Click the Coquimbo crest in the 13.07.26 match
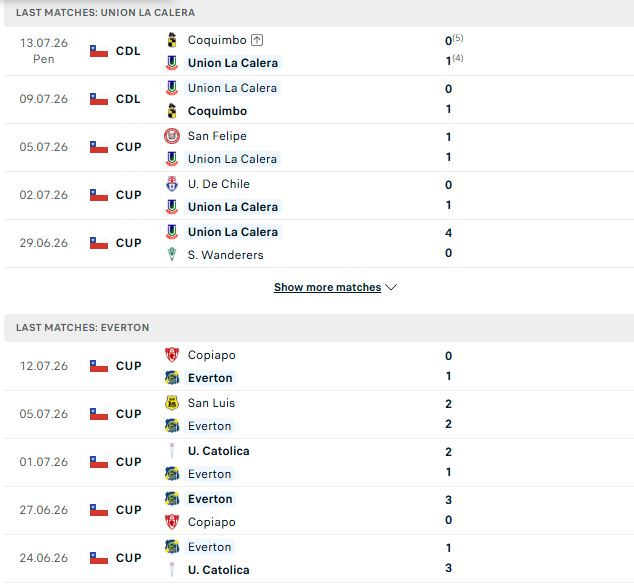The width and height of the screenshot is (634, 584). pos(172,40)
